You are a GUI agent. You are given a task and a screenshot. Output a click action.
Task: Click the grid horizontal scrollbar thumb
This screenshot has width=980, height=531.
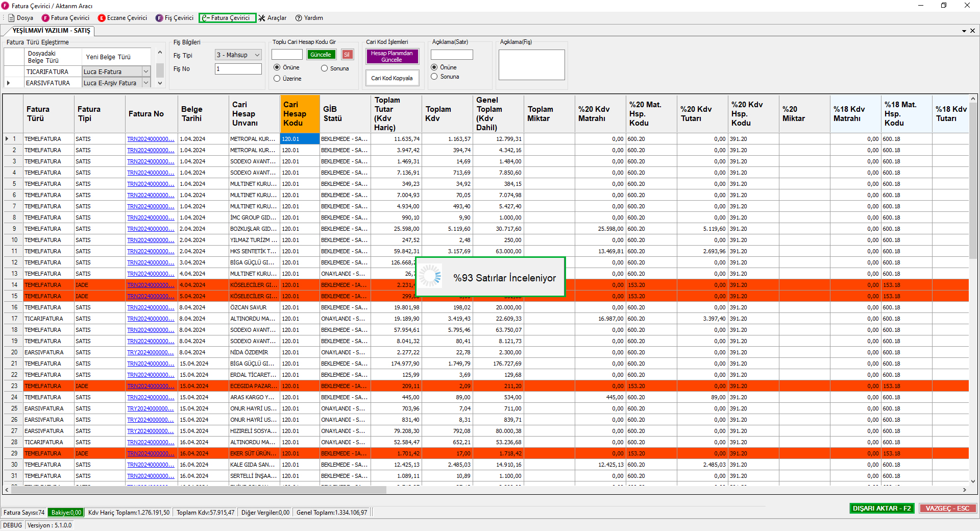[199, 490]
